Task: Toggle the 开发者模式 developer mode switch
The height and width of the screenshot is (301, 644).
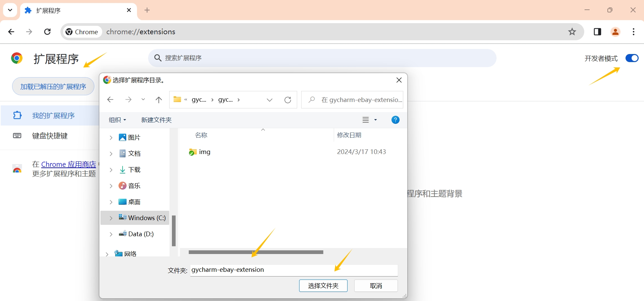Action: [632, 58]
